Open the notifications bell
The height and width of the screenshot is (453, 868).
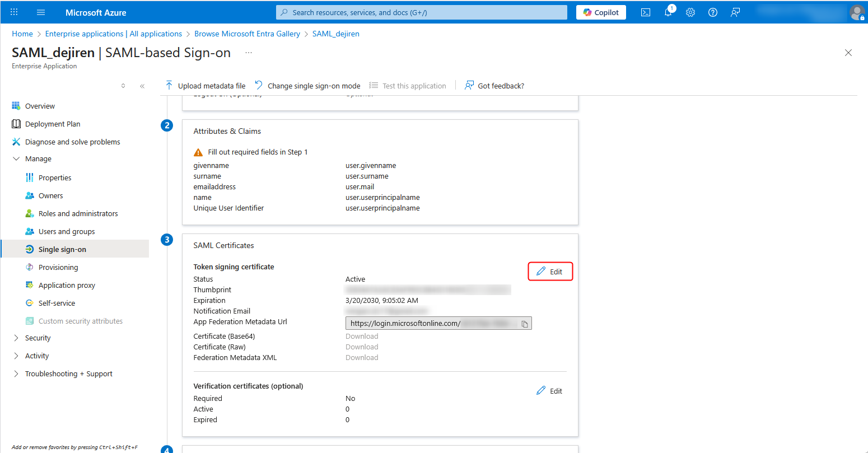point(668,12)
